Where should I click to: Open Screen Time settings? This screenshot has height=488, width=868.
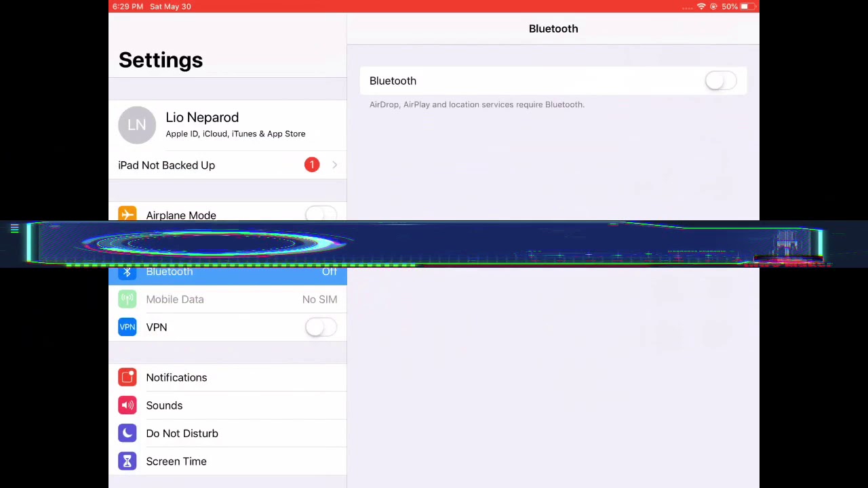[227, 462]
